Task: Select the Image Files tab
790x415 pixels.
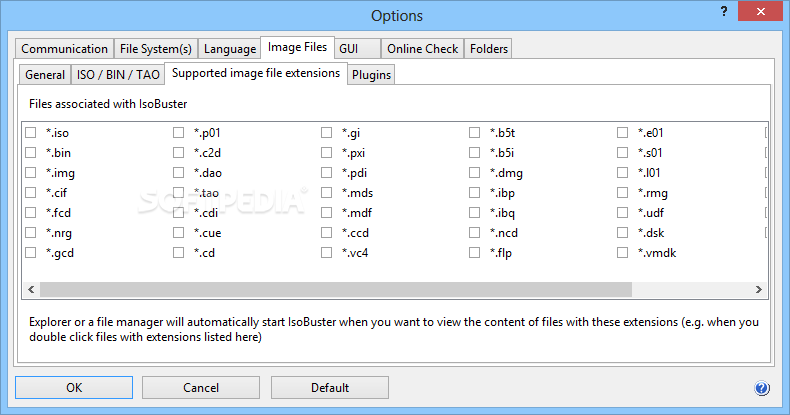Action: (x=297, y=47)
